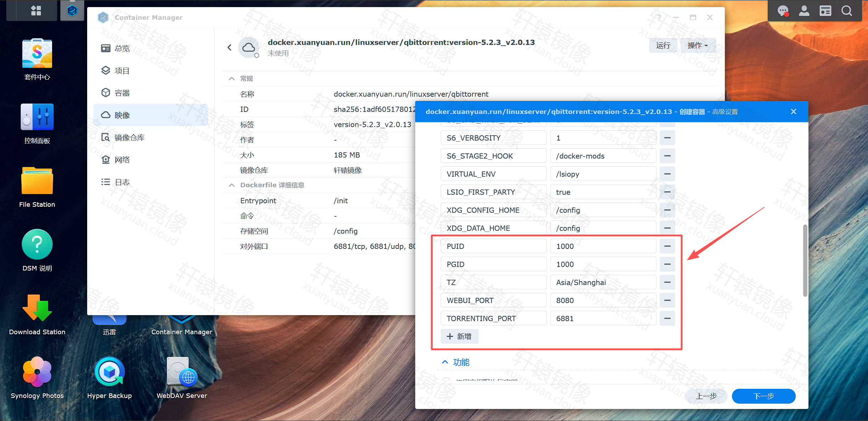Click the LSIO_FIRST_PARTY value field true
Image resolution: width=868 pixels, height=421 pixels.
603,192
